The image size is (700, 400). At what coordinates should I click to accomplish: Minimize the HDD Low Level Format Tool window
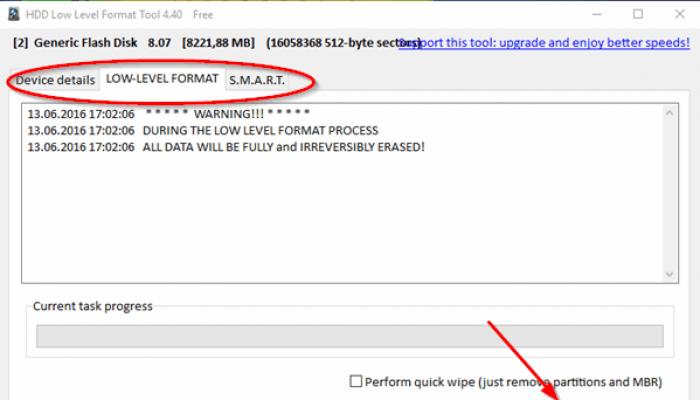(x=597, y=14)
